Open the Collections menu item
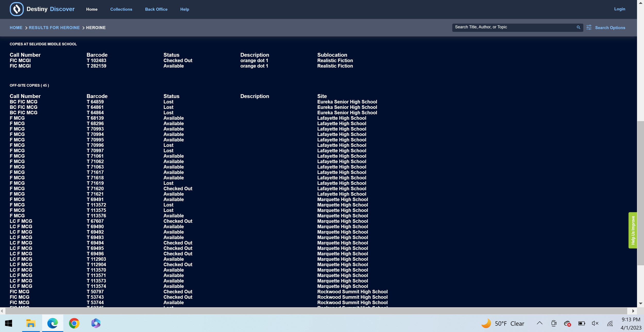Viewport: 644px width, 332px height. coord(121,9)
